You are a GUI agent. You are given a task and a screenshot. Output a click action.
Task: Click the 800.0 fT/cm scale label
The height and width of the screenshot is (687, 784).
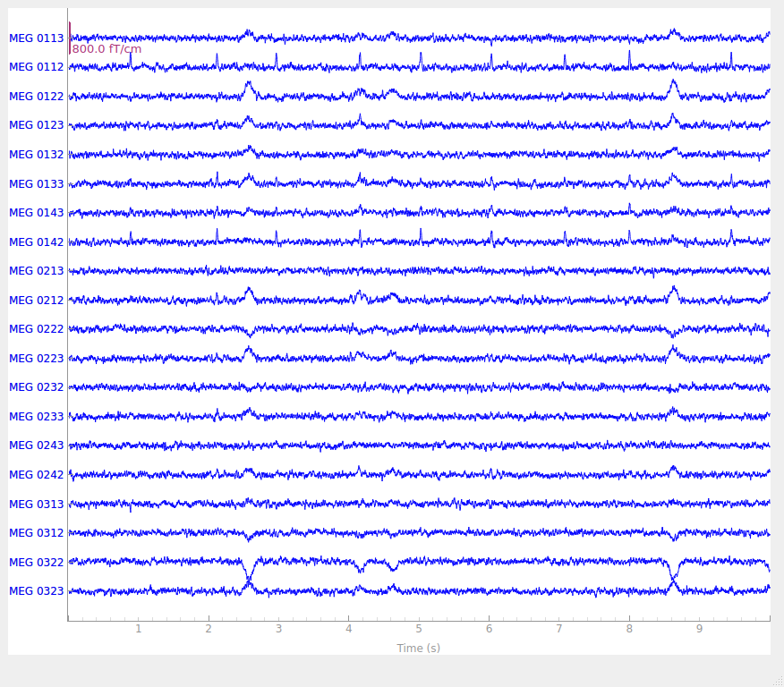tap(107, 49)
